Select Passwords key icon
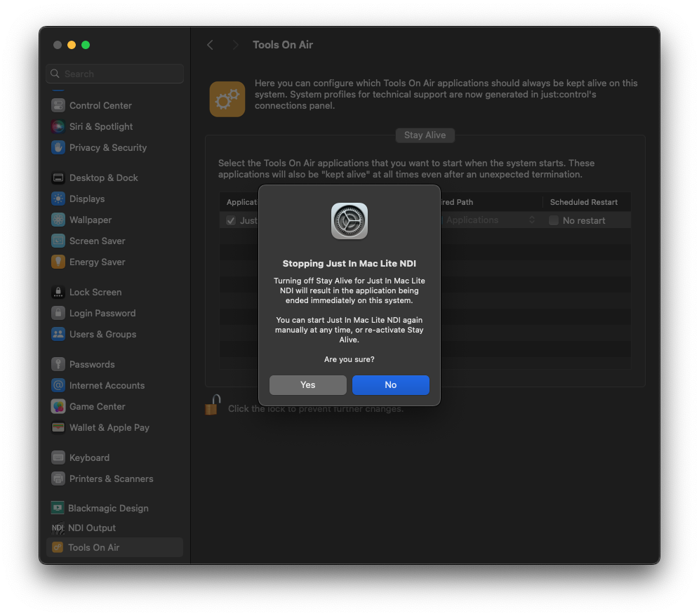The image size is (699, 616). (58, 364)
